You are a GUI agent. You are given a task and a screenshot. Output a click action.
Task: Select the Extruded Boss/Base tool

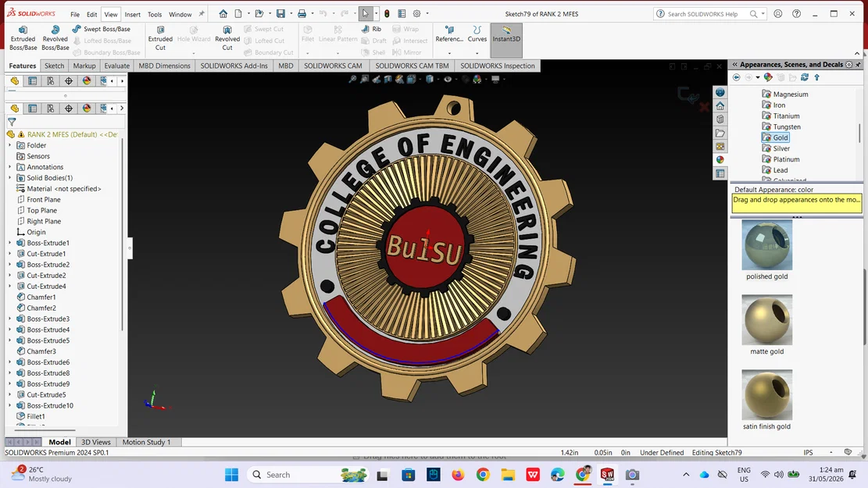coord(23,38)
